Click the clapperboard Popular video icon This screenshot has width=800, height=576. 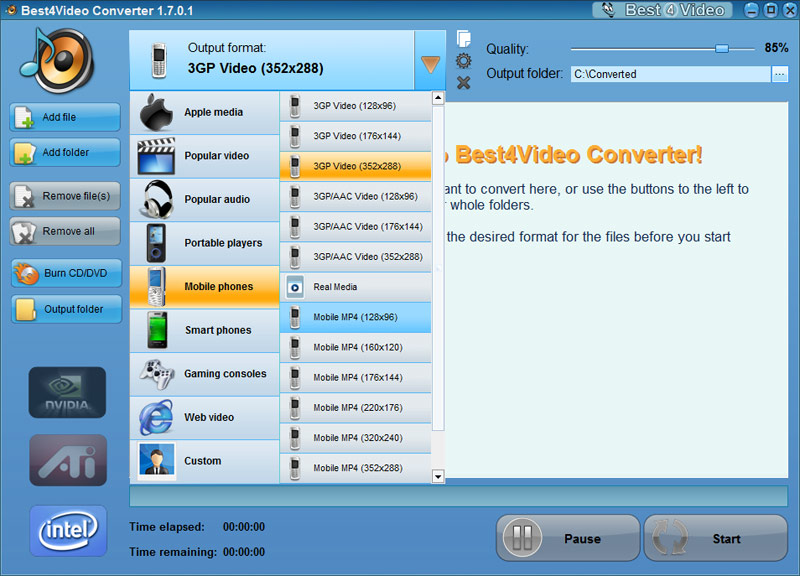156,156
